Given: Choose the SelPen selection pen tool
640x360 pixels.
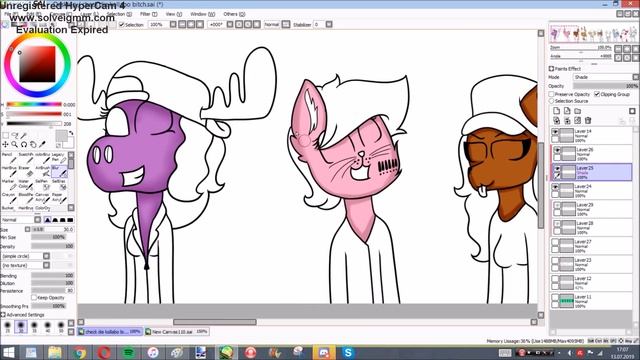Looking at the screenshot, I should (42, 184).
